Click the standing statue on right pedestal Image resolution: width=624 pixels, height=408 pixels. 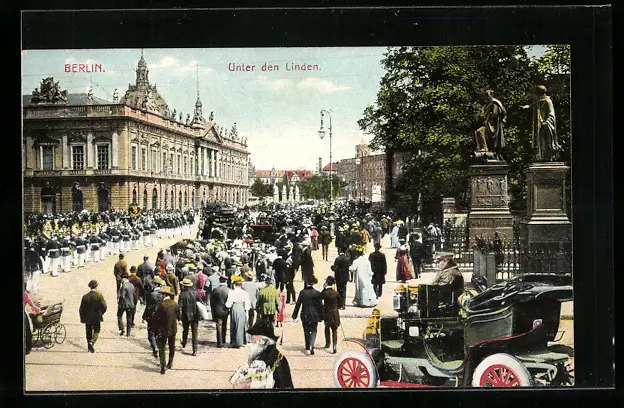(545, 124)
